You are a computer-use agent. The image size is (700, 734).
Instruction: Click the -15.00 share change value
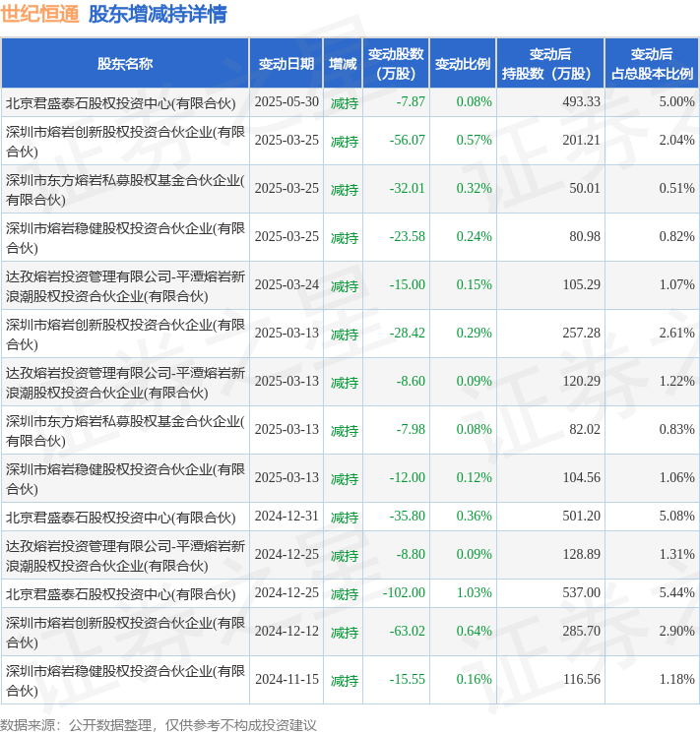tap(408, 284)
